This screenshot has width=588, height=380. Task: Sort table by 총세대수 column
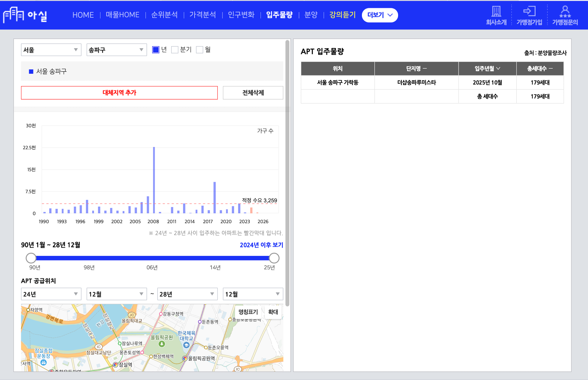click(x=540, y=68)
